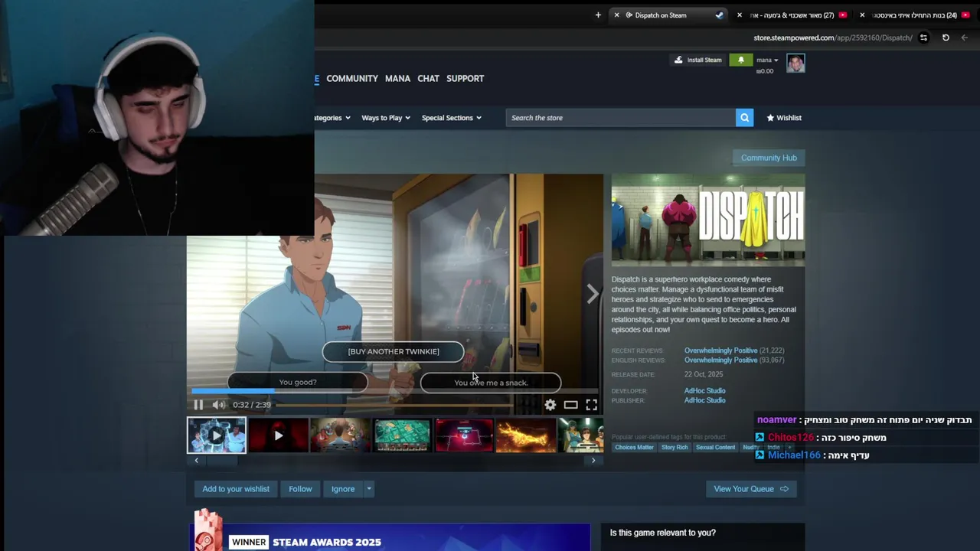Expand the mana account dropdown
Screen dimensions: 980x551
click(767, 60)
